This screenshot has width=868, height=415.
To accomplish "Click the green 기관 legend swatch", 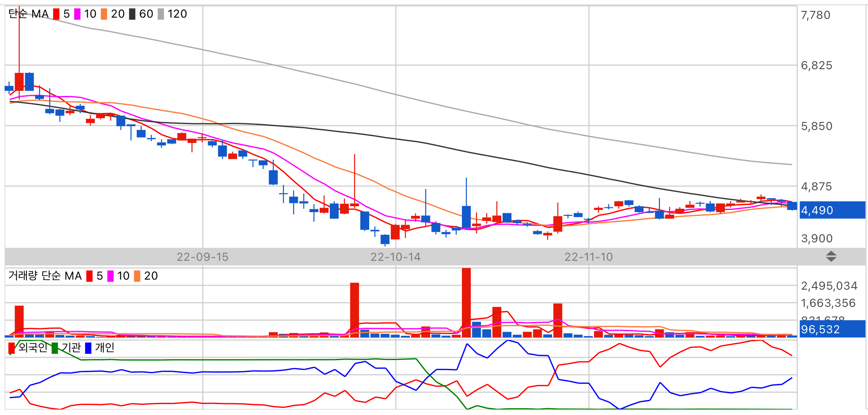I will [x=55, y=348].
